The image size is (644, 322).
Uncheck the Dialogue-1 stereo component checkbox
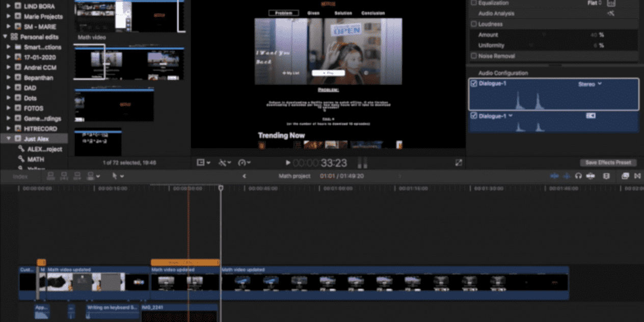(x=474, y=84)
